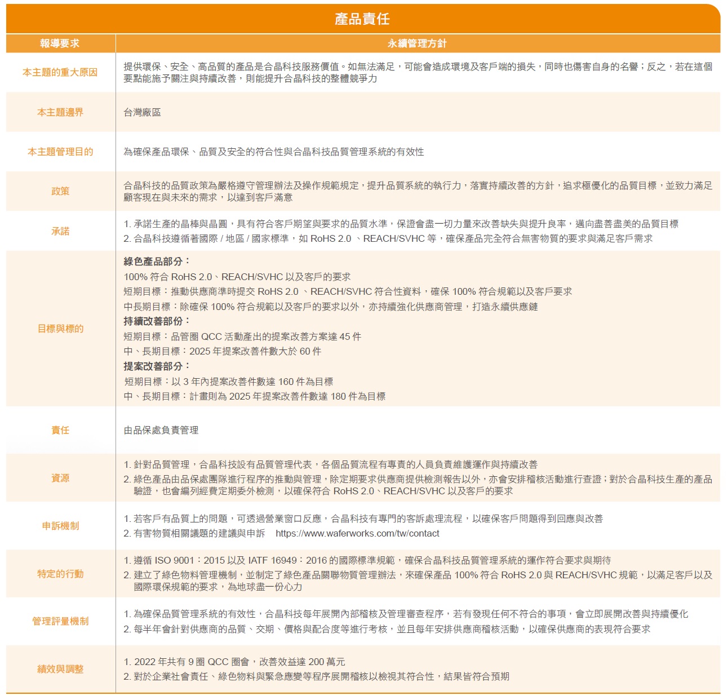Click the line about 2025 年提案改善件數達 180 件

coord(255,396)
